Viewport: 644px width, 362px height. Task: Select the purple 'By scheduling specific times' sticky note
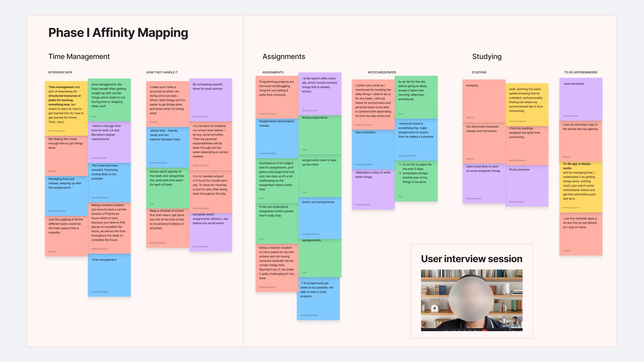click(x=210, y=101)
